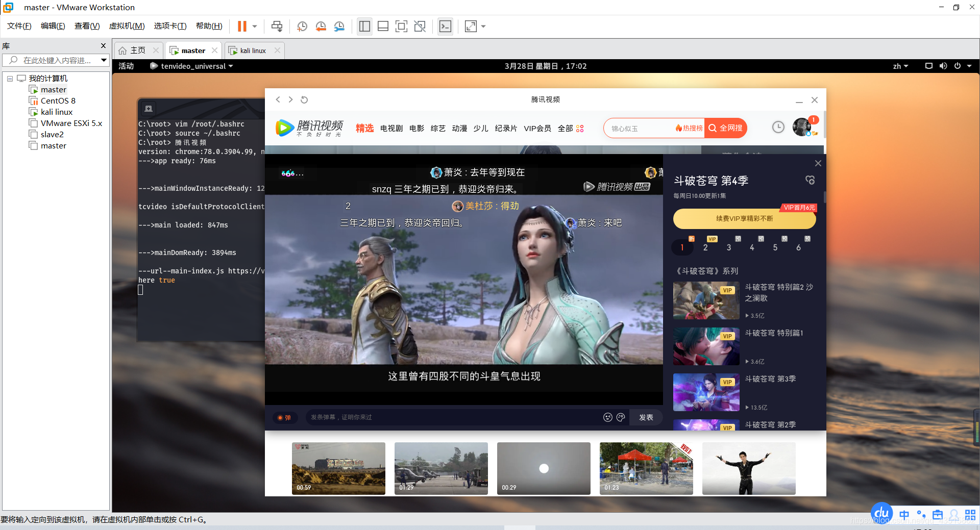Open the 00:59 ship video thumbnail

pyautogui.click(x=338, y=468)
